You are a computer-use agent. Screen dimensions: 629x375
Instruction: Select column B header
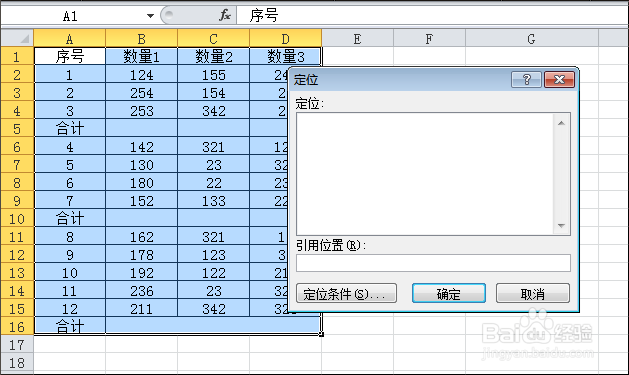[142, 39]
